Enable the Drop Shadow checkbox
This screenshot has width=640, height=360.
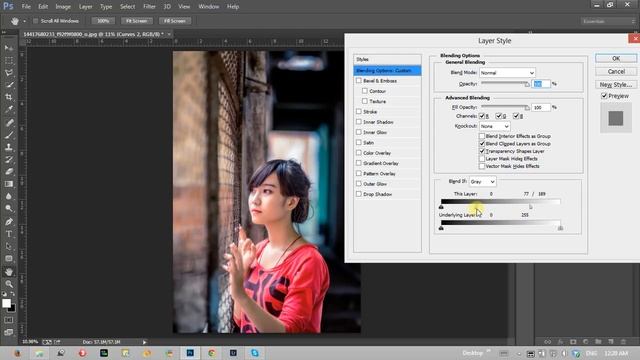tap(359, 194)
